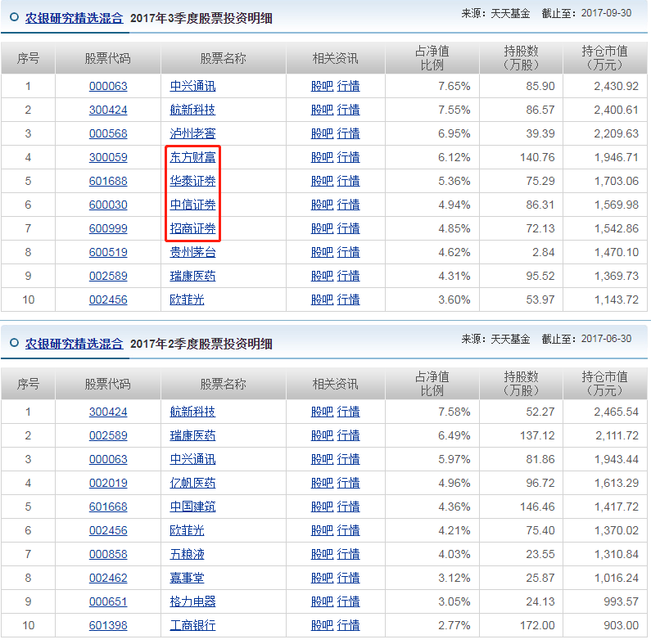Viewport: 651px width, 644px height.
Task: Open 中国建筑 stock name link
Action: tap(192, 507)
